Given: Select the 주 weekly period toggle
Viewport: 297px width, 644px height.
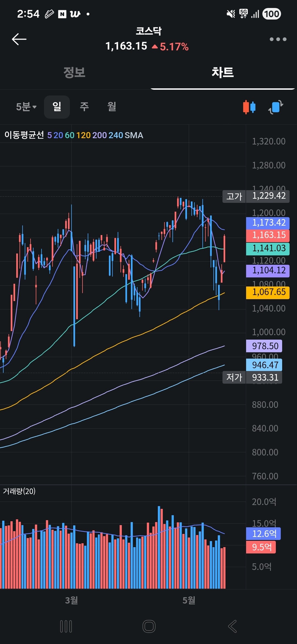Looking at the screenshot, I should (x=84, y=107).
